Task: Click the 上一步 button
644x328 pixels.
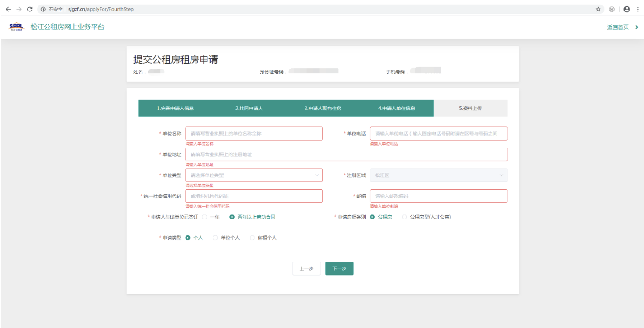Action: [306, 269]
